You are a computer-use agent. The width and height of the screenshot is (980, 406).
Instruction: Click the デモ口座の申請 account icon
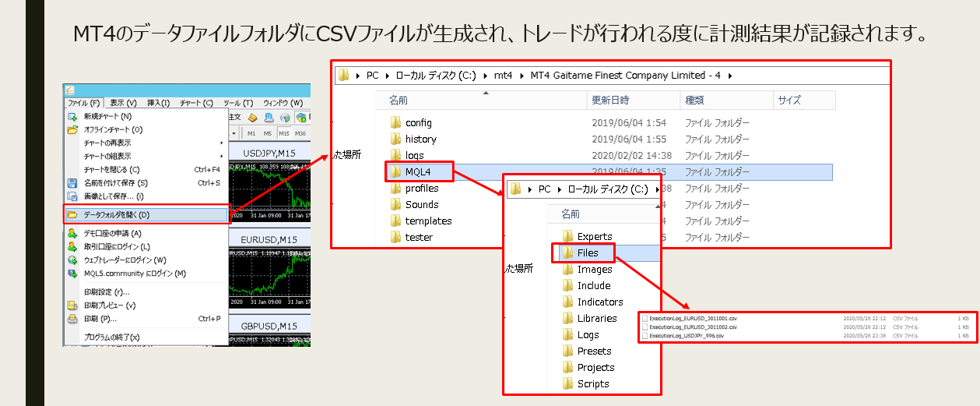[72, 233]
